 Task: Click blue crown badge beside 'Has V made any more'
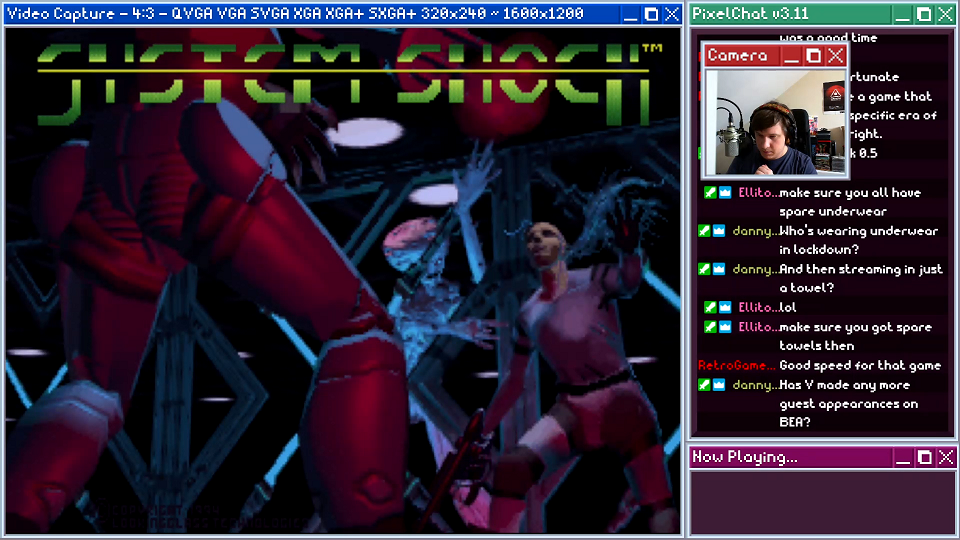(719, 385)
